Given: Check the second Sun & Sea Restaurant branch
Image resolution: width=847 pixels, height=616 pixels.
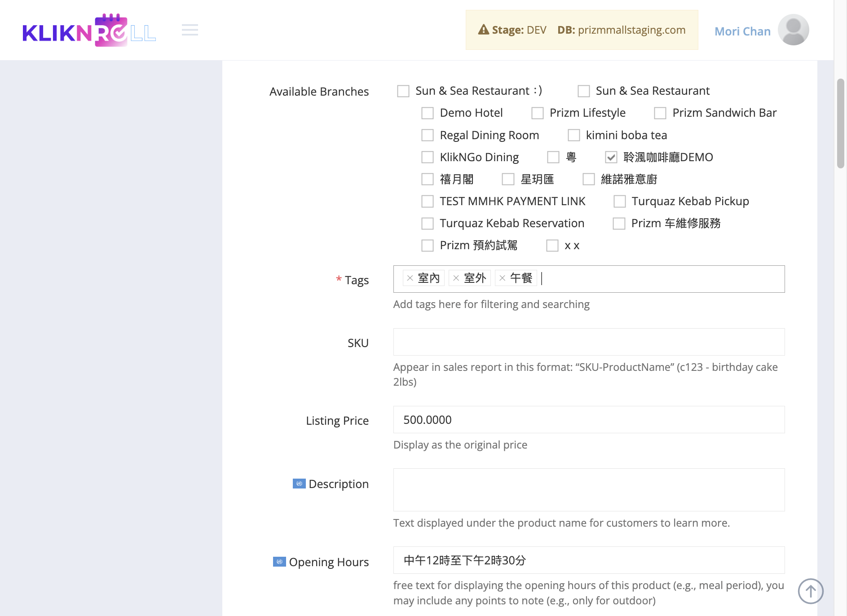Looking at the screenshot, I should click(x=584, y=91).
